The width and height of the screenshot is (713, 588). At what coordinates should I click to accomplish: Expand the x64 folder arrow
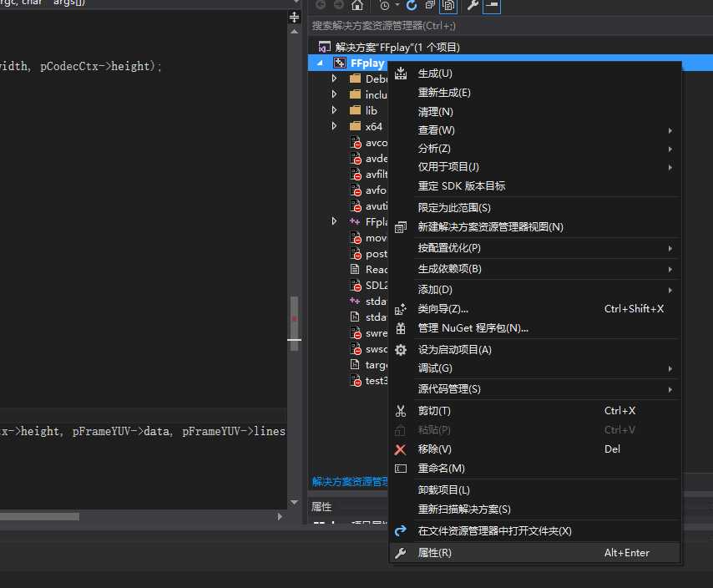click(334, 126)
